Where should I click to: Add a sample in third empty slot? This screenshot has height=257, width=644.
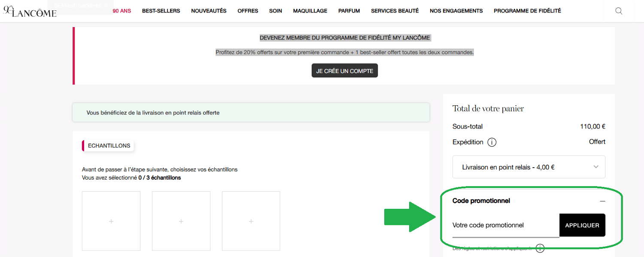251,221
